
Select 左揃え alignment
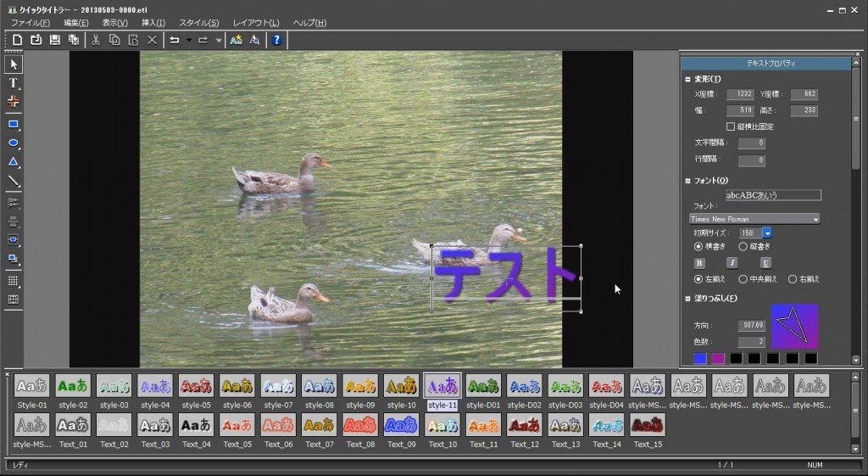click(698, 279)
